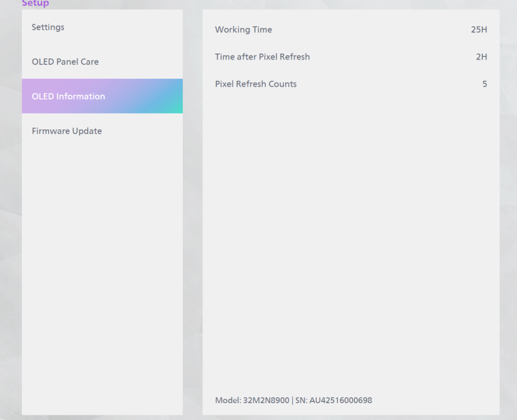Click the 25H working time value
The height and width of the screenshot is (420, 517).
tap(479, 30)
